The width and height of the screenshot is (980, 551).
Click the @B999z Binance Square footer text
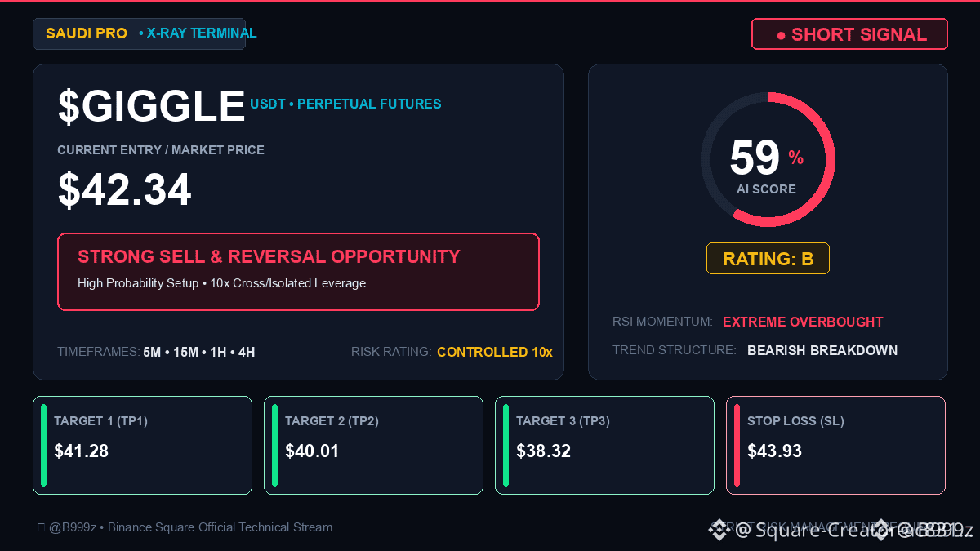185,527
